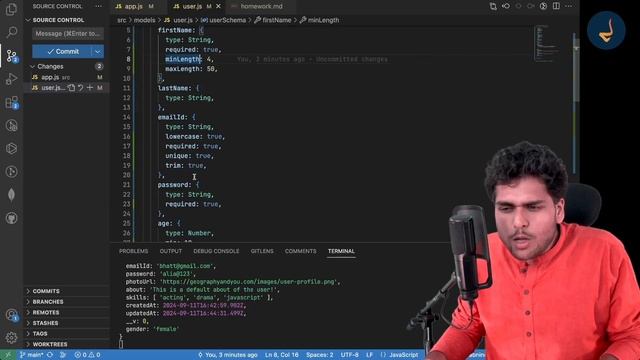Open the Explorer view in activity bar
Viewport: 640px width, 360px height.
(11, 9)
